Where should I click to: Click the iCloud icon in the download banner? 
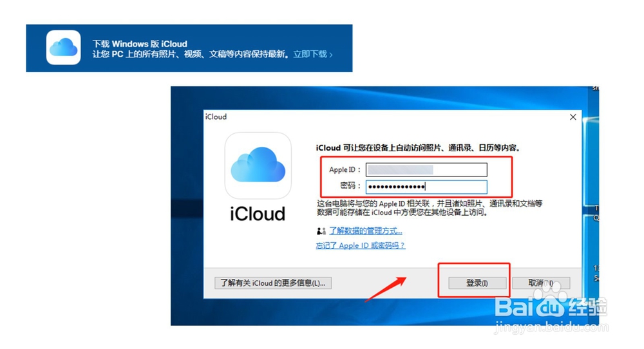click(63, 48)
